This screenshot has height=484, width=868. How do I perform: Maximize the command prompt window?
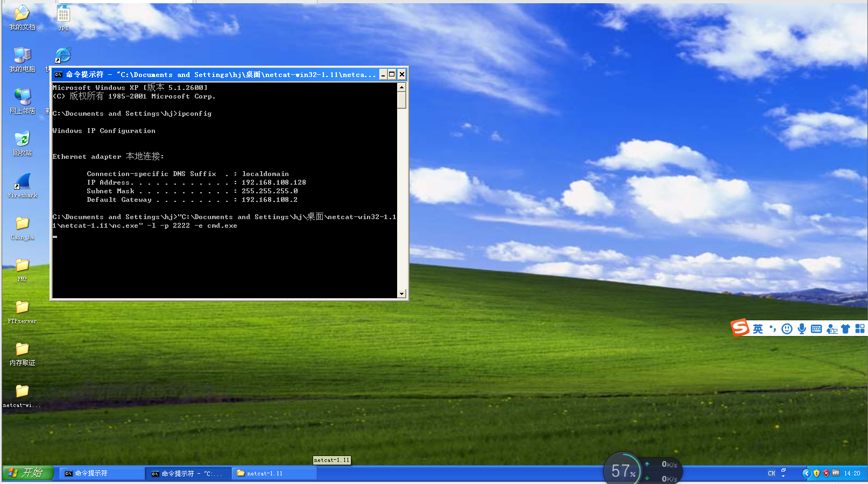click(392, 74)
